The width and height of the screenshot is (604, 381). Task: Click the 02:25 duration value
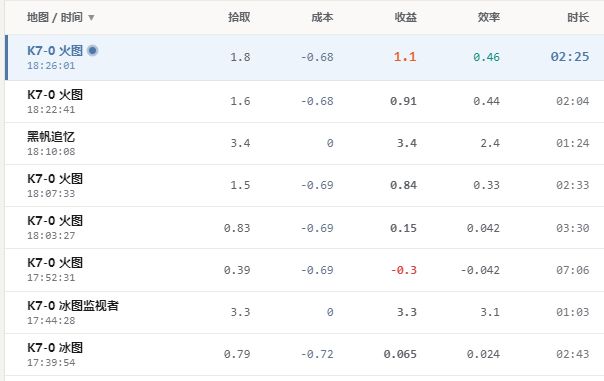coord(570,57)
